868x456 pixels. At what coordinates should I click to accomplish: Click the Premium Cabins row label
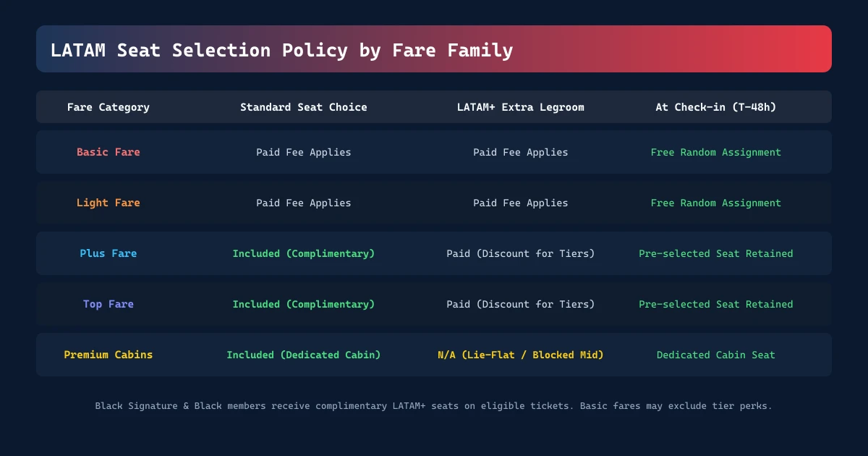[x=109, y=355]
